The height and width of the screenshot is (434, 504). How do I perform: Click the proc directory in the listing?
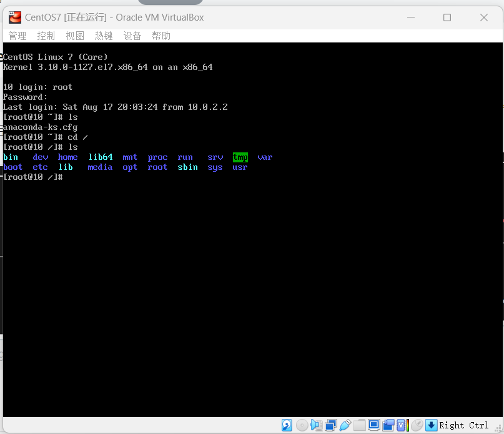coord(157,157)
